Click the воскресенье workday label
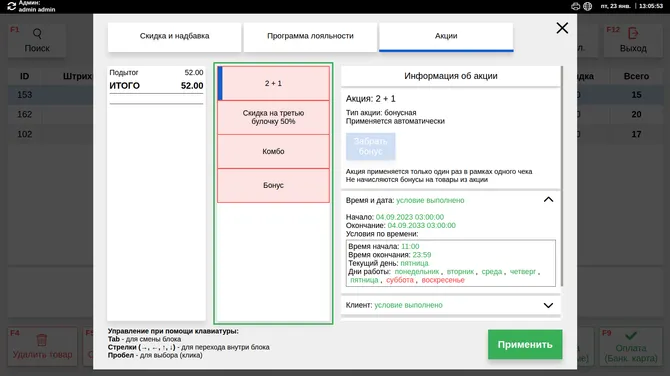670x376 pixels. 443,280
